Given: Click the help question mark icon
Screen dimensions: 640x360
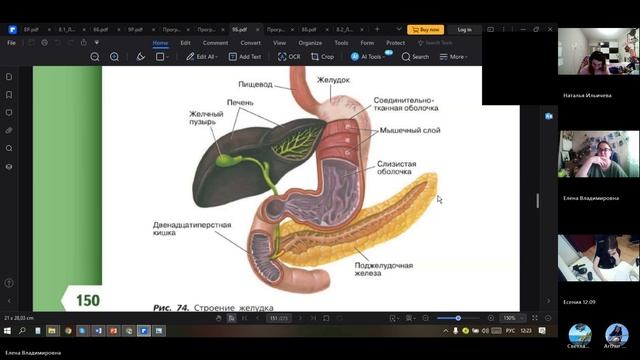Looking at the screenshot, I should (x=9, y=283).
